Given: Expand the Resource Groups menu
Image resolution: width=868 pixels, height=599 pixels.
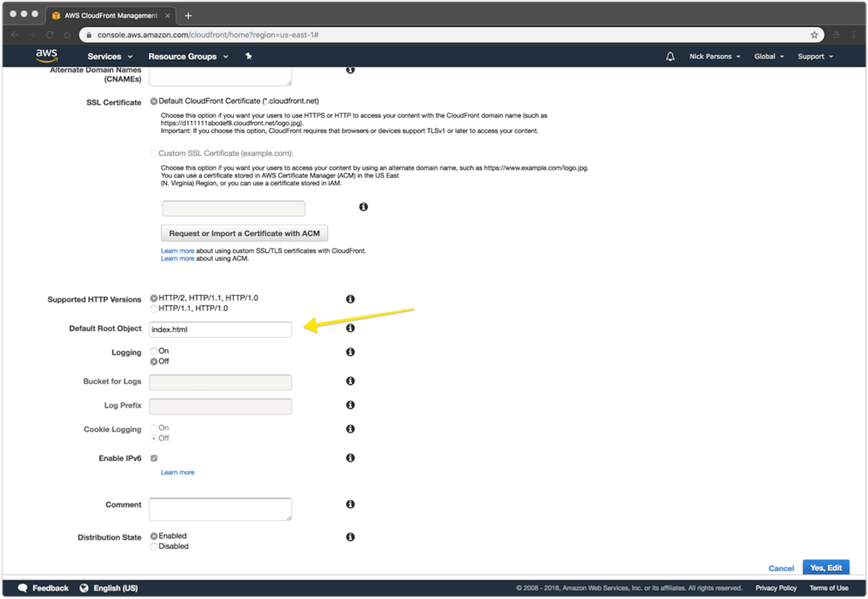Looking at the screenshot, I should (188, 56).
